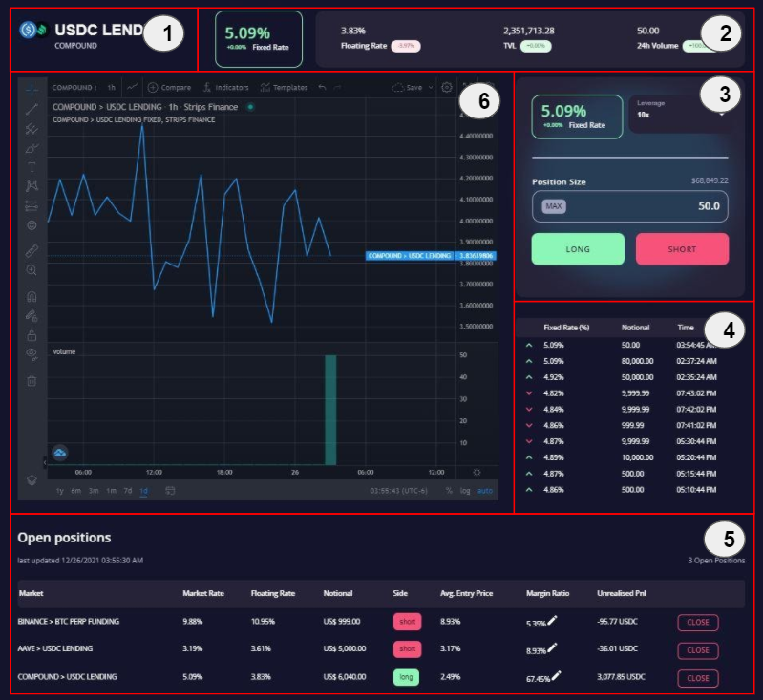Image resolution: width=763 pixels, height=700 pixels.
Task: Select the 7d time range
Action: [128, 491]
